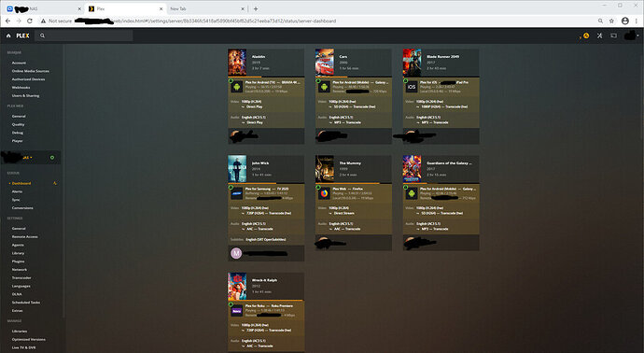Open the user account dropdown arrow
Image resolution: width=644 pixels, height=353 pixels.
637,35
